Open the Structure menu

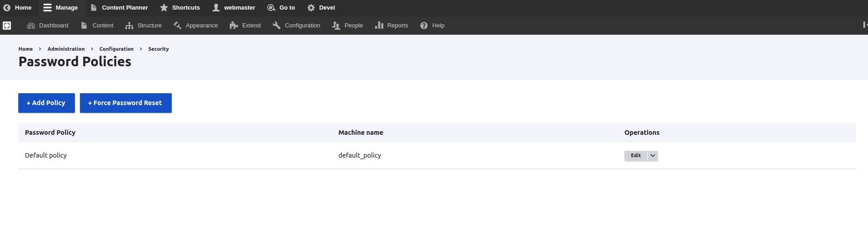click(143, 26)
